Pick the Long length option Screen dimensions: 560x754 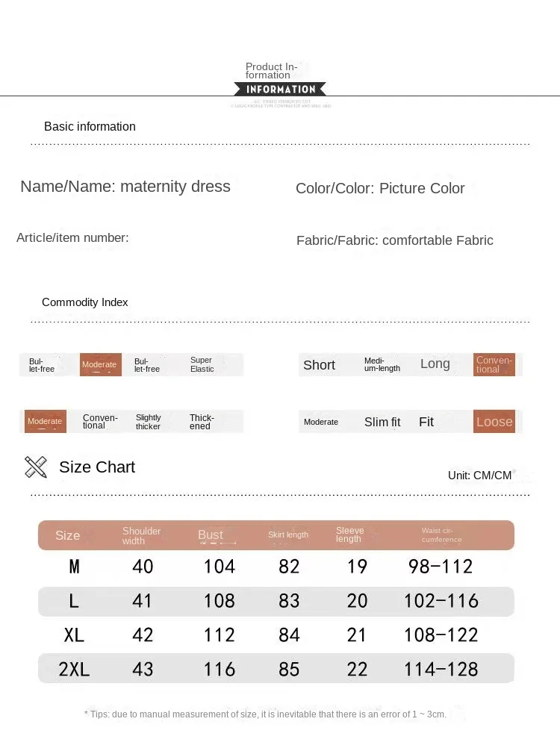[435, 364]
